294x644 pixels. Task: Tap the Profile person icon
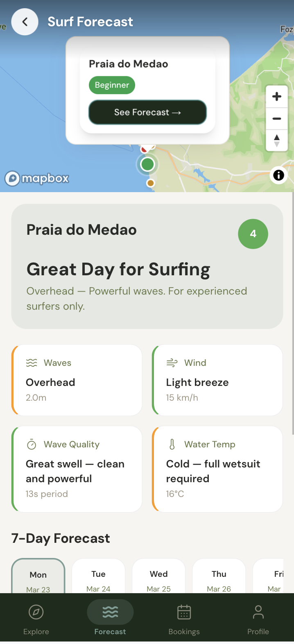[258, 611]
